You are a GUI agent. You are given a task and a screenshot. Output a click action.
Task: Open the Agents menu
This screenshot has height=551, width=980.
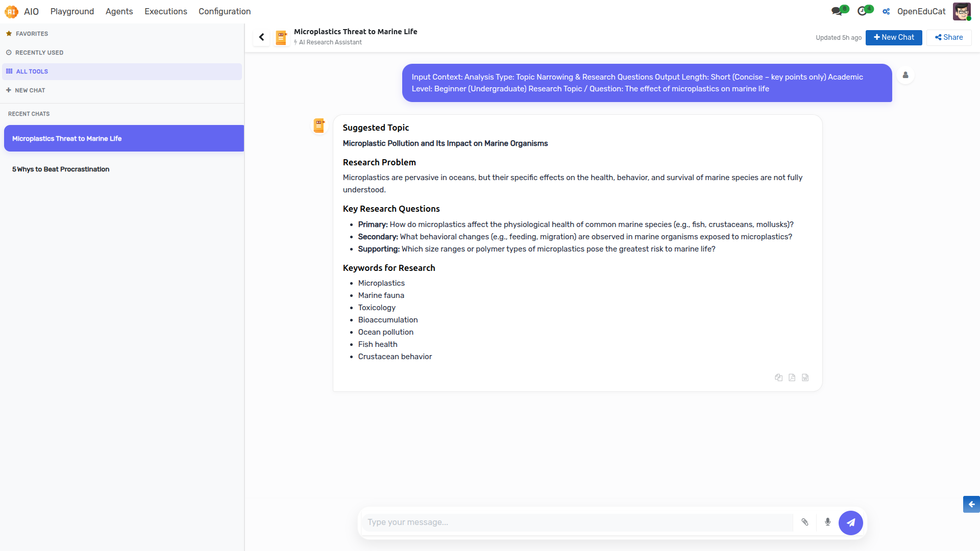point(119,11)
